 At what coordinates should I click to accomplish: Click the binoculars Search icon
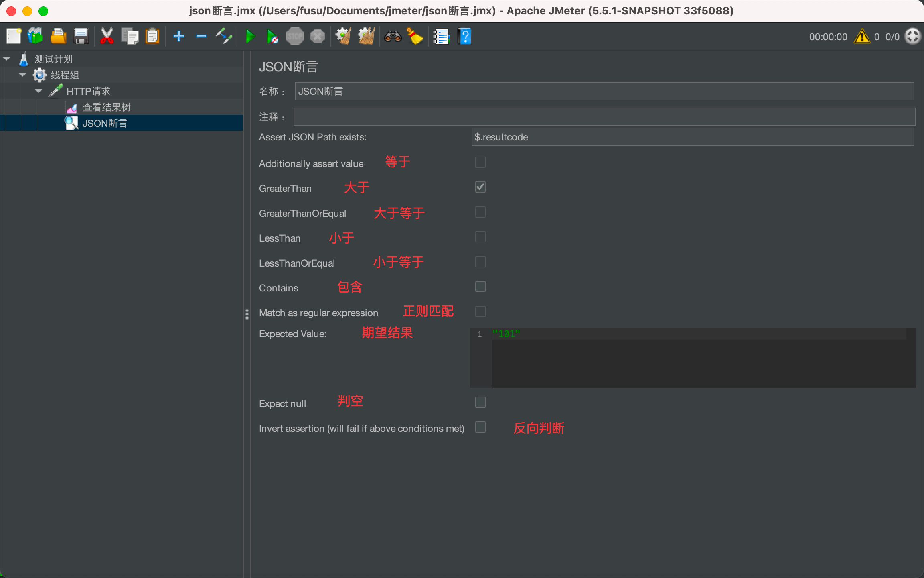393,37
